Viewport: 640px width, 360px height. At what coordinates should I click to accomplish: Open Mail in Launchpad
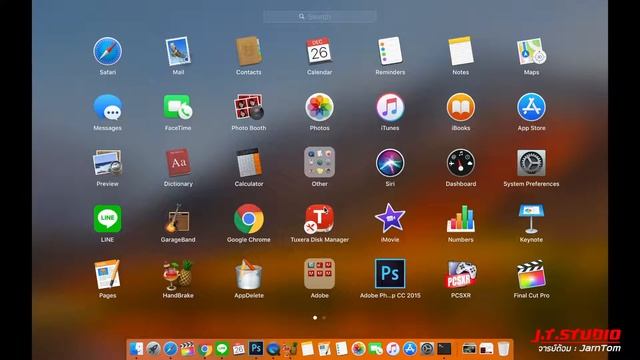point(178,51)
